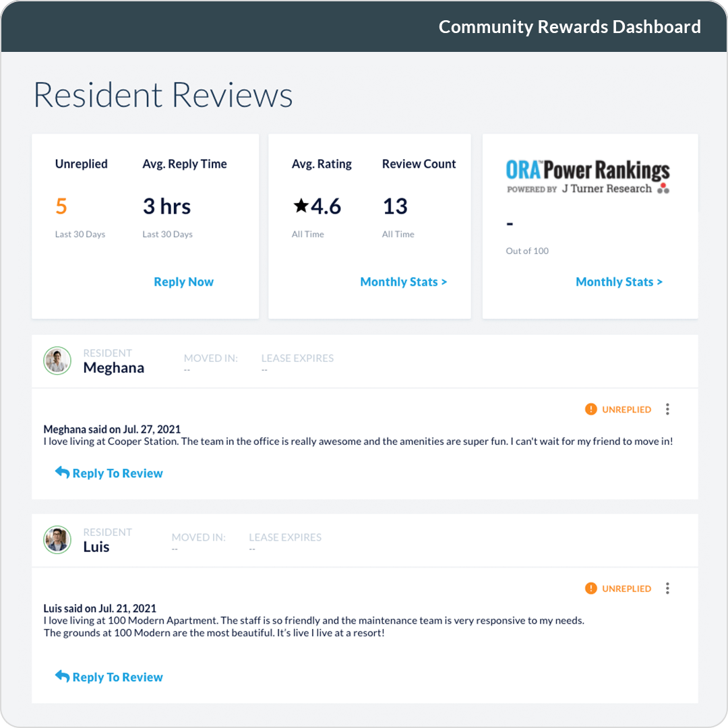Image resolution: width=728 pixels, height=728 pixels.
Task: Expand Monthly Stats on the ORA Power Rankings card
Action: click(x=619, y=282)
